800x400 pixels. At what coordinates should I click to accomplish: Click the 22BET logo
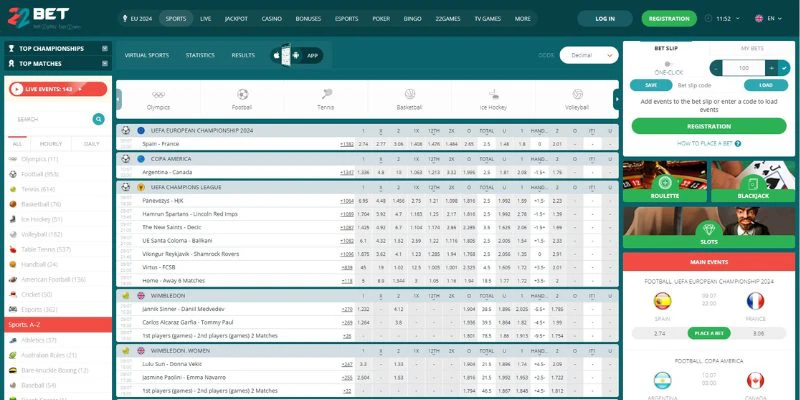(x=39, y=17)
